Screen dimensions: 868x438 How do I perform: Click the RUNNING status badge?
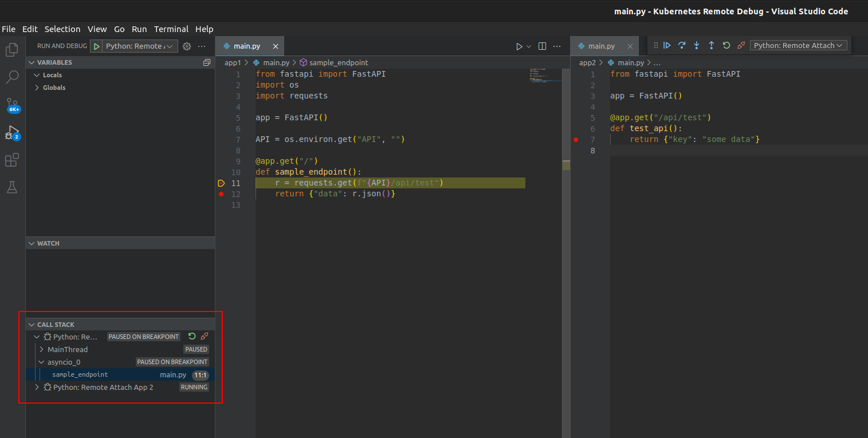point(194,387)
